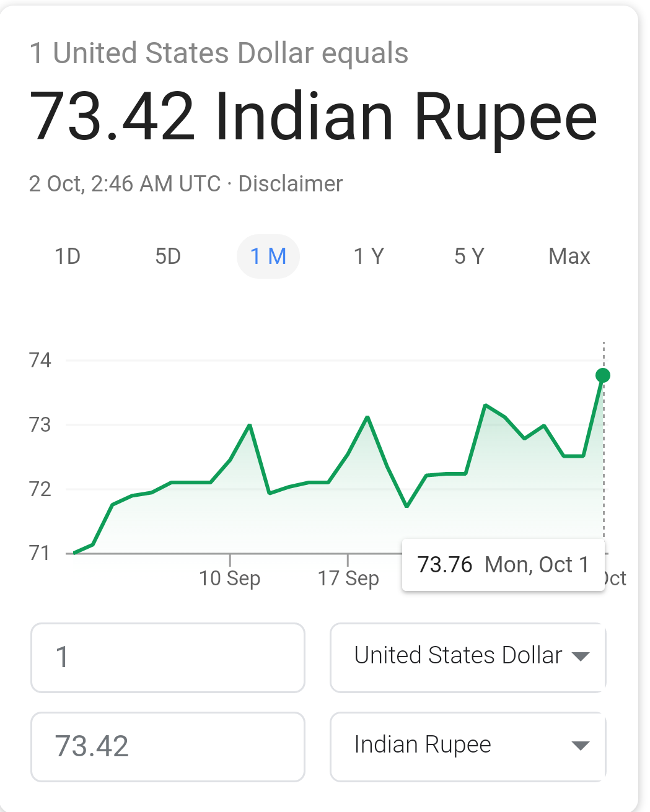650x812 pixels.
Task: Open the Indian Rupee currency selector
Action: click(468, 746)
